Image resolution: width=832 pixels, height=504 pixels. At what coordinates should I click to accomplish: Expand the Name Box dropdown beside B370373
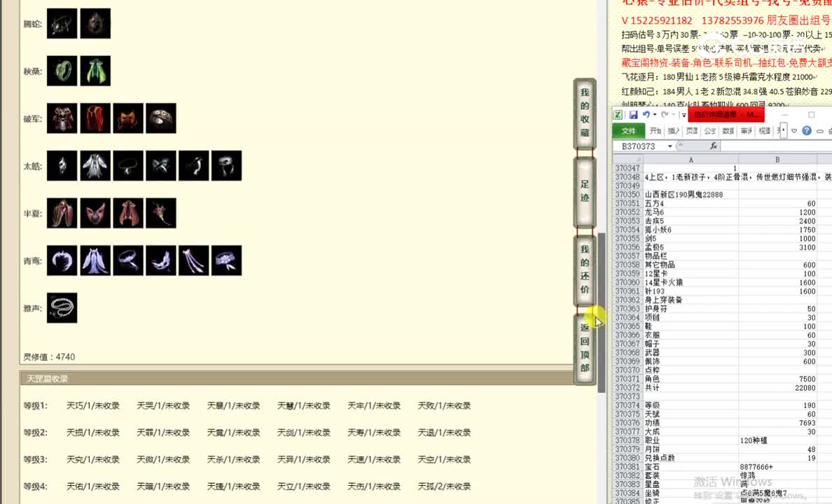tap(670, 146)
